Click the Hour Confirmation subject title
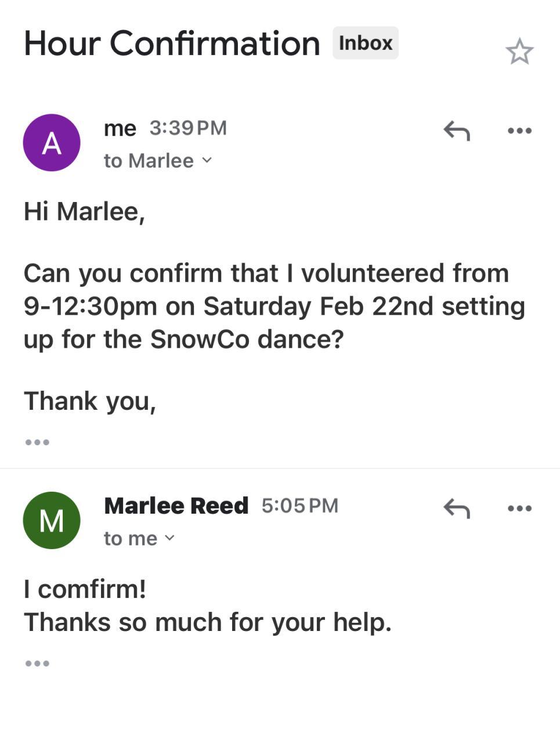560x743 pixels. [172, 44]
